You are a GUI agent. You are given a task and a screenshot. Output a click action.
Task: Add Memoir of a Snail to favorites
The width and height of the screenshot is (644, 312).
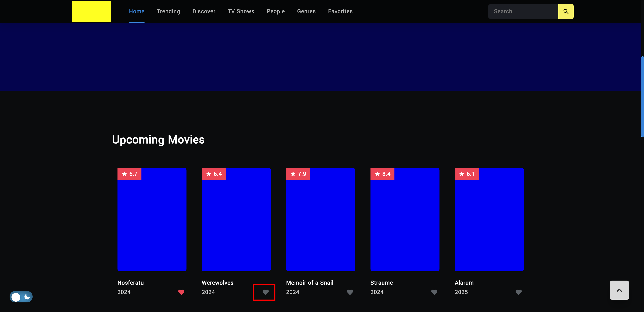(350, 292)
